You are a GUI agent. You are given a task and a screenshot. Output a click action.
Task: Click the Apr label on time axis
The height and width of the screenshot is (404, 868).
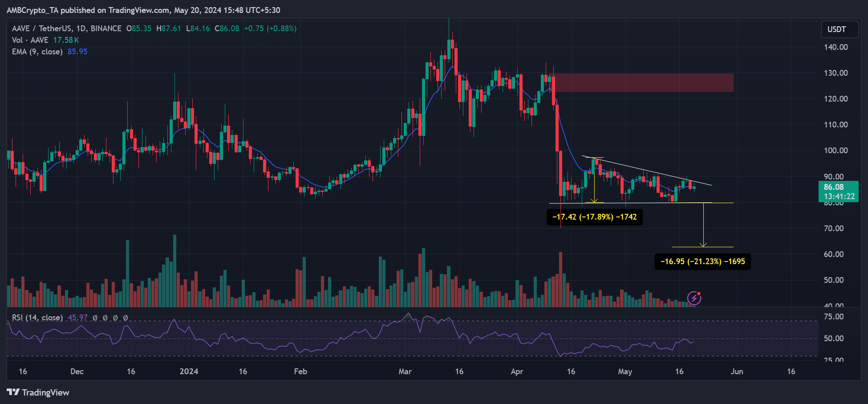coord(517,371)
